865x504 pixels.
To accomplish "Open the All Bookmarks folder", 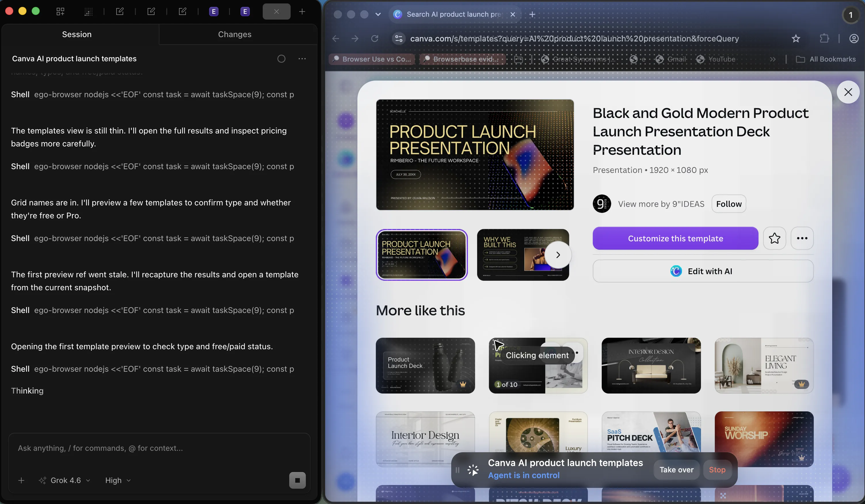I will 826,59.
